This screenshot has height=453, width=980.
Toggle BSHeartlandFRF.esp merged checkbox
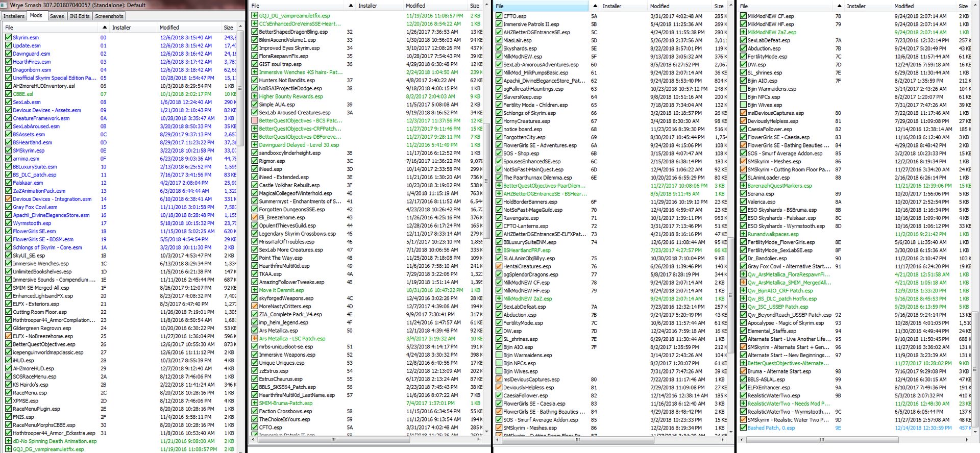pos(499,250)
